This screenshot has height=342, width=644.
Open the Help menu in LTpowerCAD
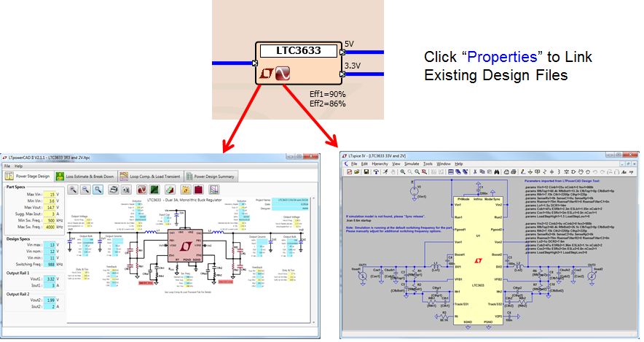click(18, 166)
